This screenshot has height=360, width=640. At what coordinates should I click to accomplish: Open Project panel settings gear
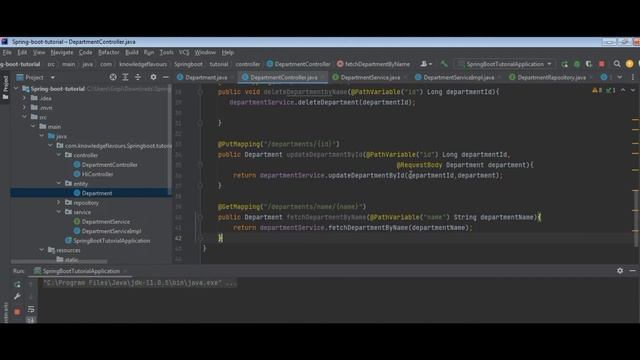(x=153, y=77)
